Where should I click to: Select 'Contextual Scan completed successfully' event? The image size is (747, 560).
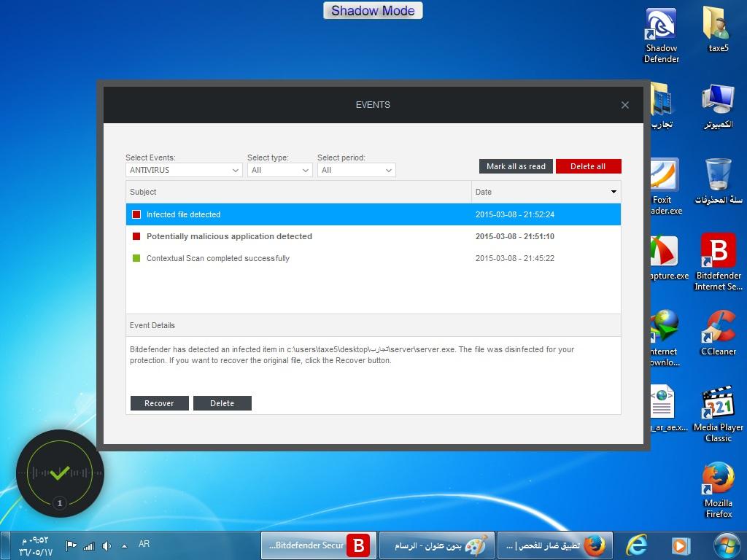[x=373, y=258]
